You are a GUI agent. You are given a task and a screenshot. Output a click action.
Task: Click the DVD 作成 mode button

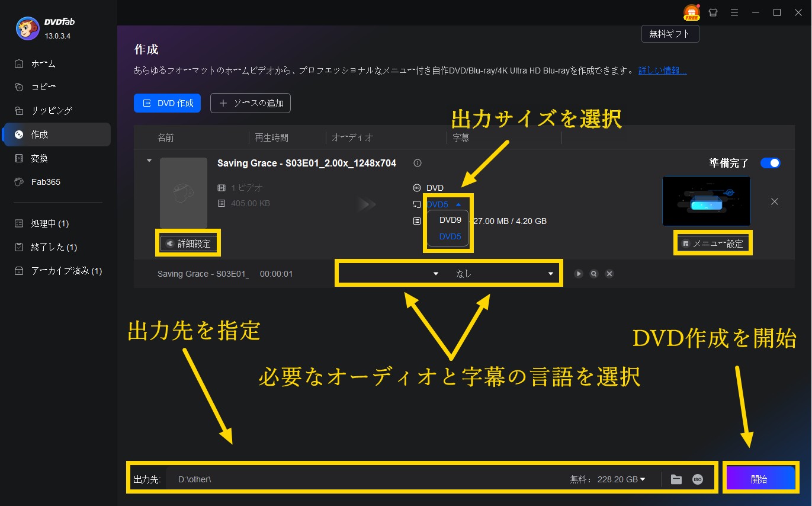click(x=168, y=103)
